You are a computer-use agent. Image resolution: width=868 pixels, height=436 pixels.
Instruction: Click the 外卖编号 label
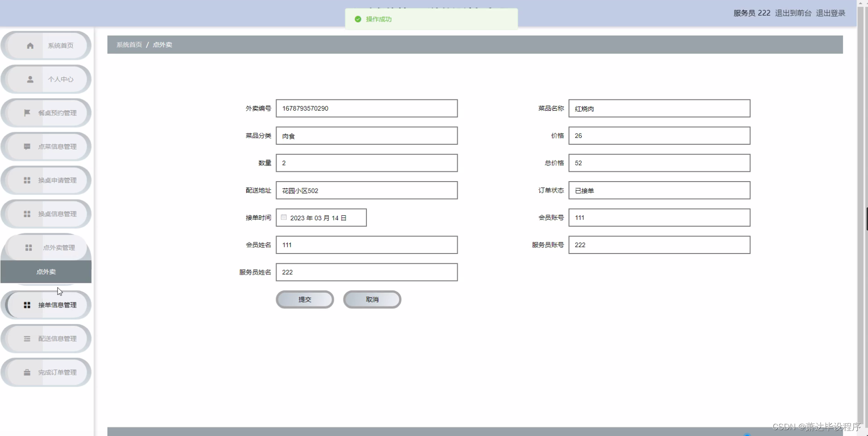258,108
